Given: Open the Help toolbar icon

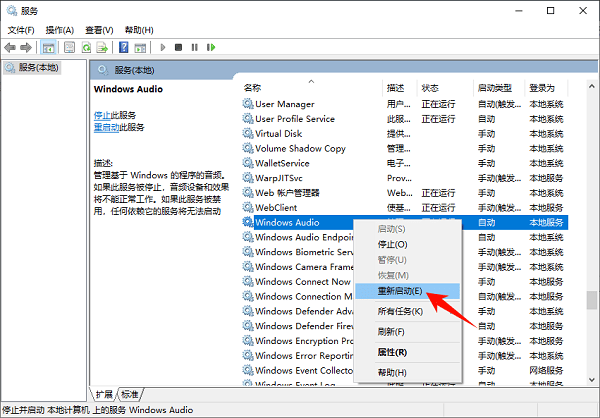Looking at the screenshot, I should [x=124, y=47].
